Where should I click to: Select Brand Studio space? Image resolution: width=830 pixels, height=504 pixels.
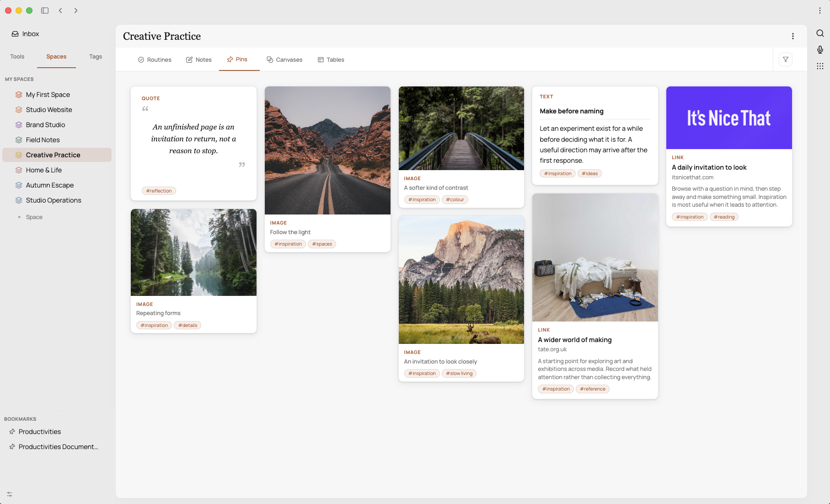tap(45, 125)
